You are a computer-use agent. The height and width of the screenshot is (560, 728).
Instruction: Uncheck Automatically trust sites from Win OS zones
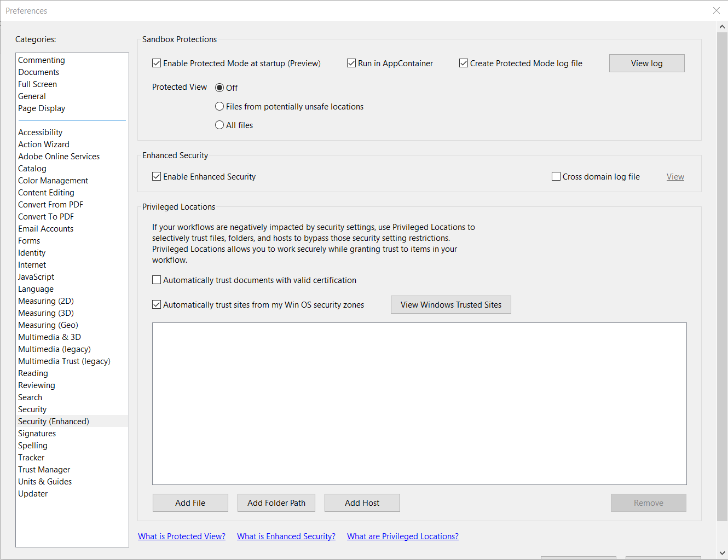coord(157,304)
